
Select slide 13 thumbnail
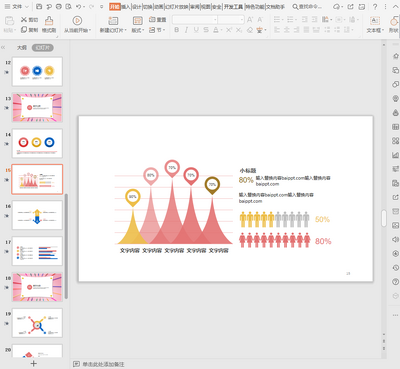tap(37, 107)
